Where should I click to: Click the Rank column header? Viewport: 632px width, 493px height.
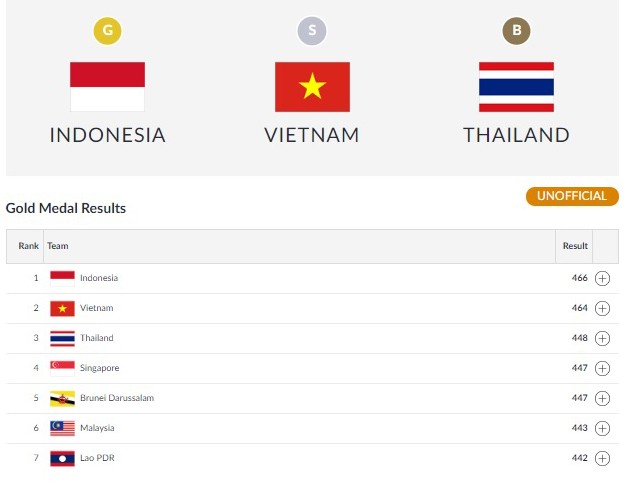[x=28, y=246]
